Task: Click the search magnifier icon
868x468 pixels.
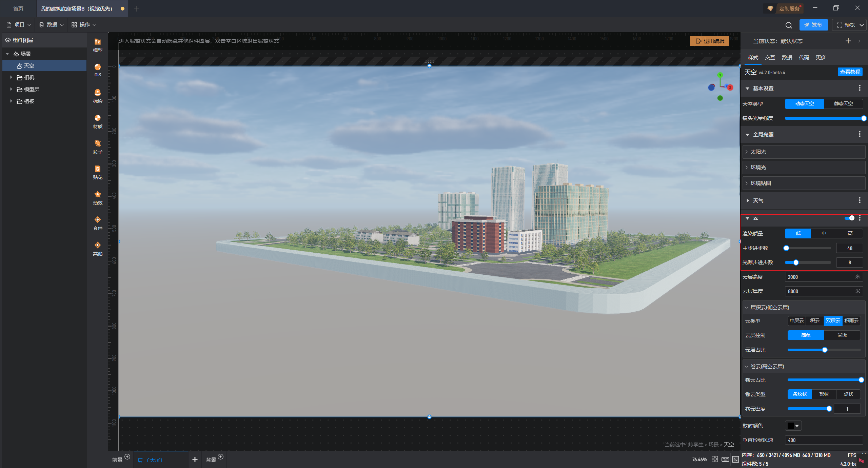Action: (789, 25)
